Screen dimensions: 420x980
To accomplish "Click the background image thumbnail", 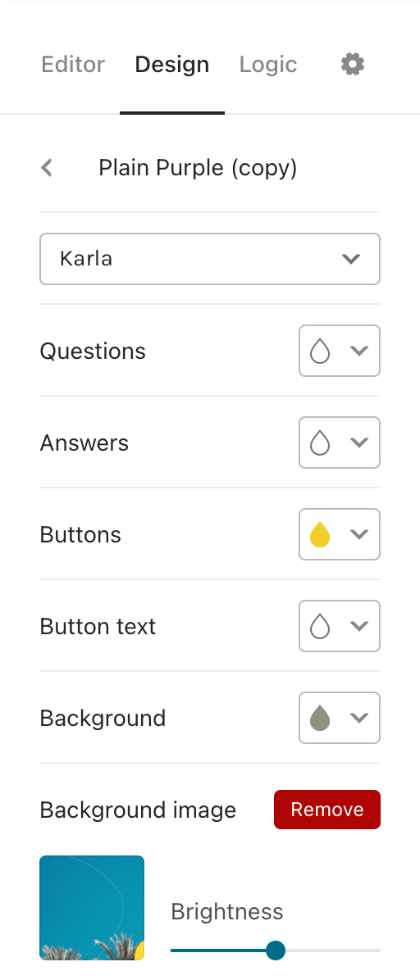I will tap(92, 908).
